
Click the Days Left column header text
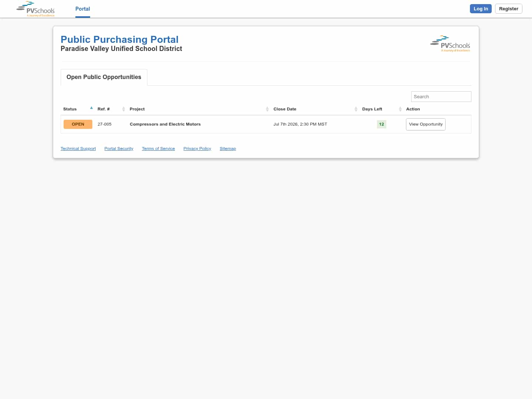tap(372, 109)
